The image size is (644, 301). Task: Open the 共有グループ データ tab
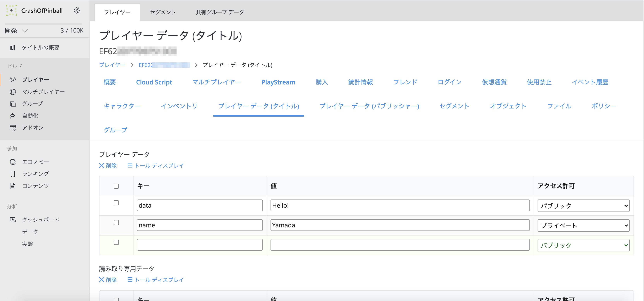coord(219,12)
